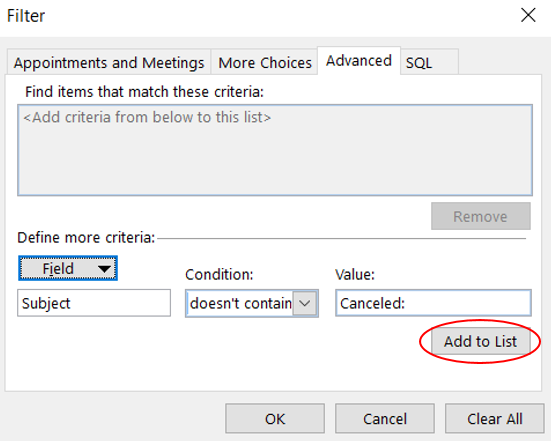Click the Condition: label
This screenshot has height=441, width=551.
tap(219, 274)
